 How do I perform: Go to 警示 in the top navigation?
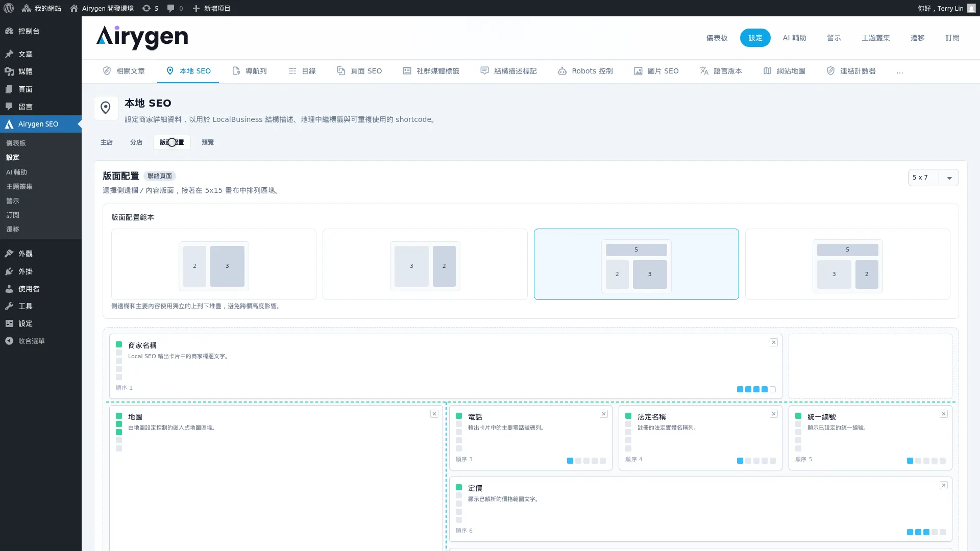(x=834, y=38)
